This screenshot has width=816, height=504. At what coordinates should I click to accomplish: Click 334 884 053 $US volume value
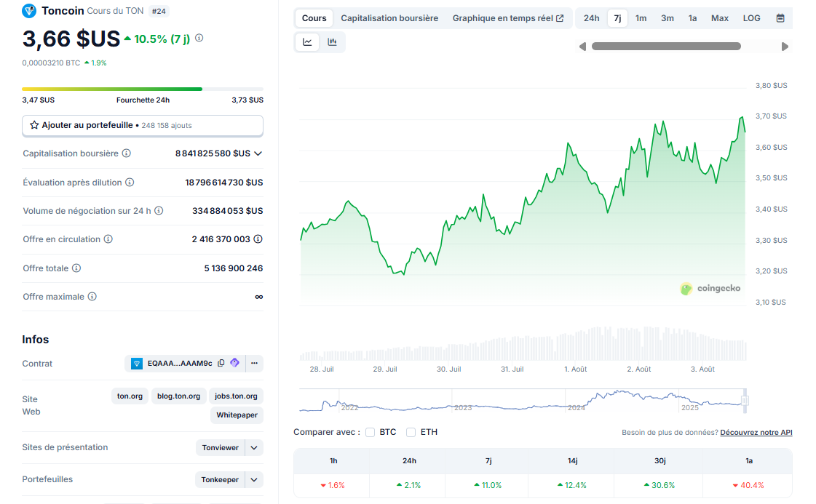tap(227, 211)
